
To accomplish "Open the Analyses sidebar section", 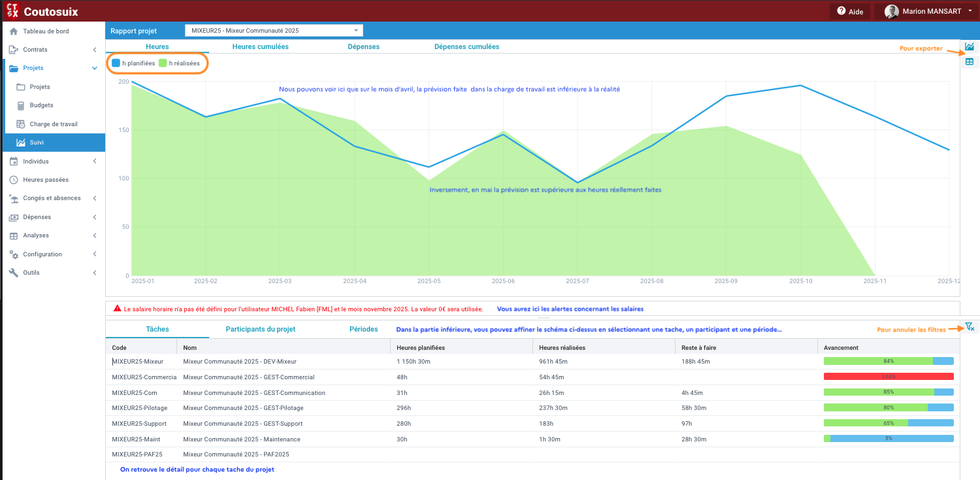I will [x=52, y=235].
